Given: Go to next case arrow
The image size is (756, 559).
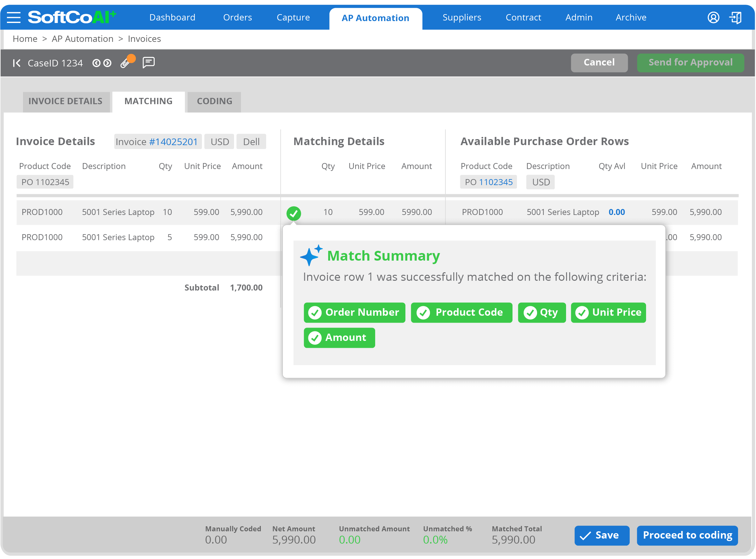Looking at the screenshot, I should [x=107, y=63].
